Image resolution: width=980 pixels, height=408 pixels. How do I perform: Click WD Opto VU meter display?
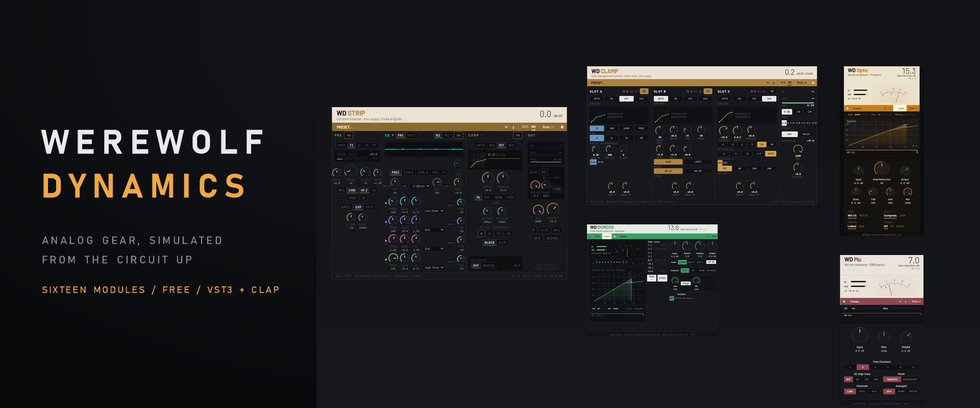(892, 94)
